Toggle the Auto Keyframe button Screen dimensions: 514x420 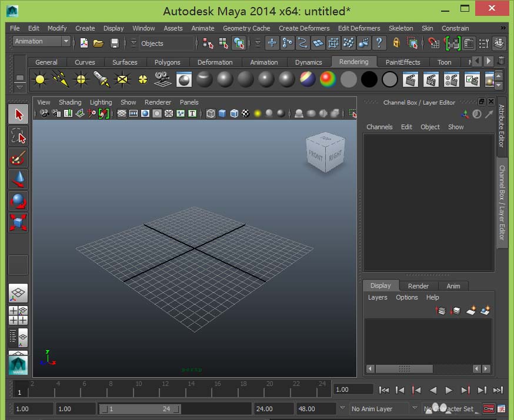click(x=488, y=409)
